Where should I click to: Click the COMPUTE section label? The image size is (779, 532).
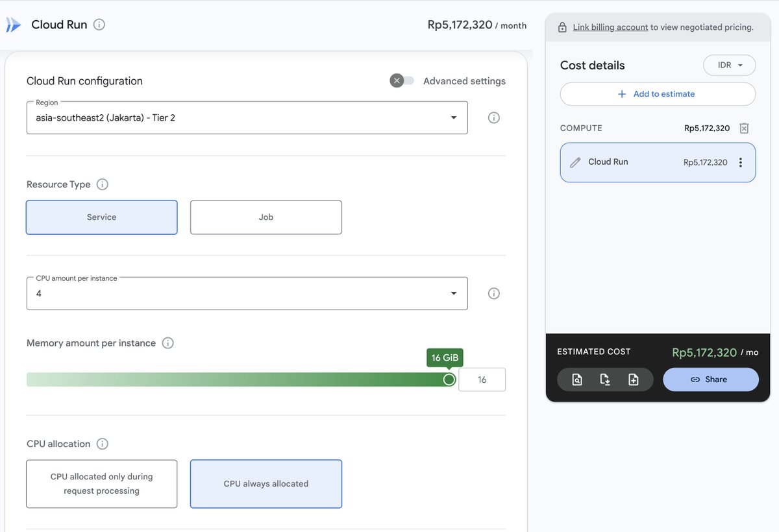click(x=581, y=128)
